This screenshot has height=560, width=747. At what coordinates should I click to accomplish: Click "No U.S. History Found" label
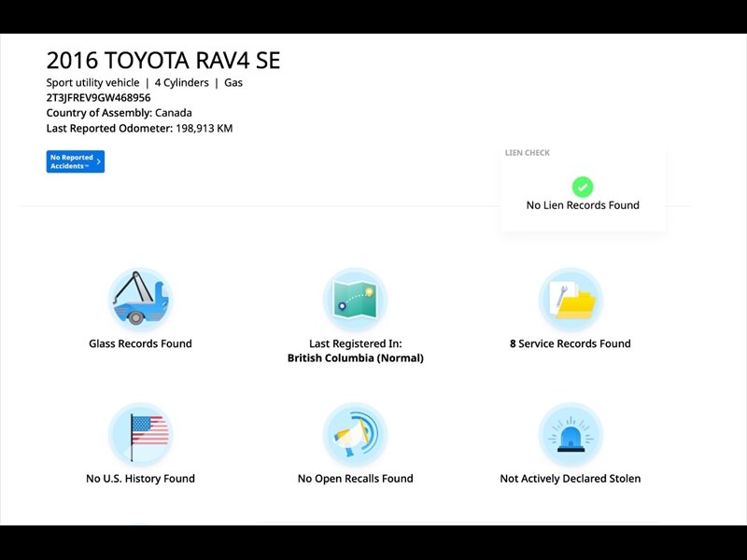pos(140,479)
